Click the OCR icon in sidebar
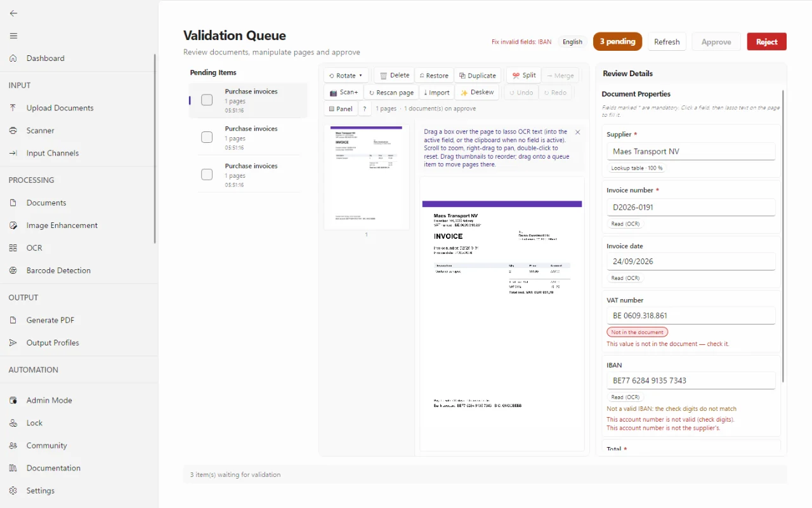The image size is (812, 508). pos(13,248)
